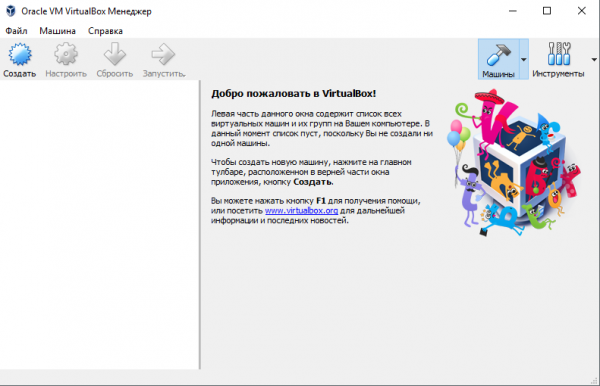Open the Файл menu
Image resolution: width=600 pixels, height=386 pixels.
point(16,31)
